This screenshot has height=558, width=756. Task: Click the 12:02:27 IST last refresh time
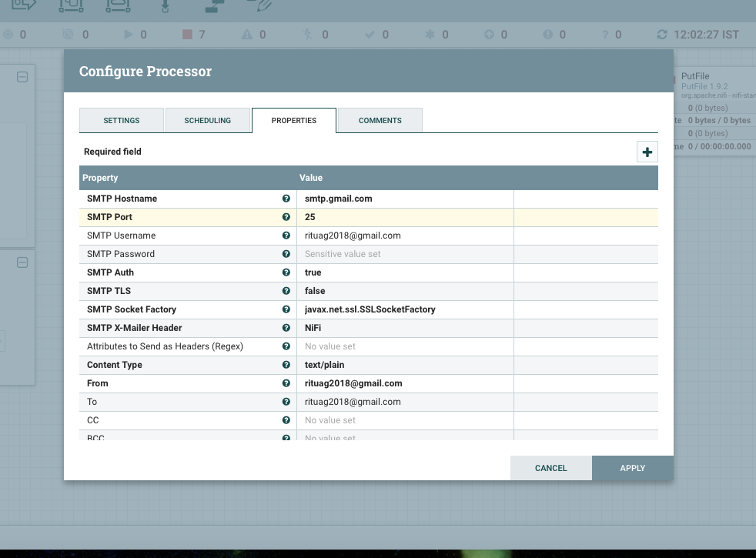pos(706,34)
